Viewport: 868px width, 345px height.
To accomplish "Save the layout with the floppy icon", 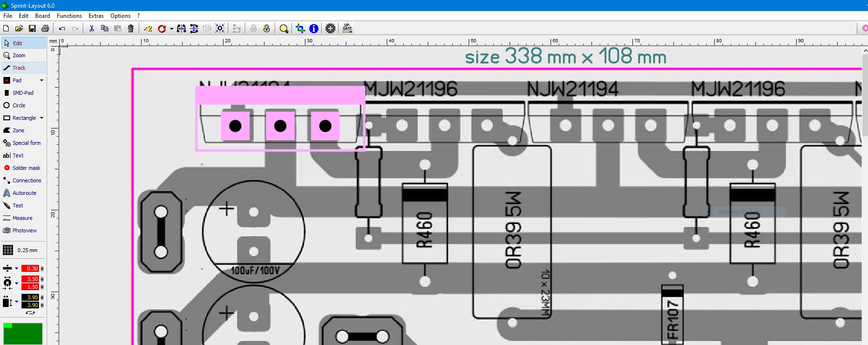I will pos(32,28).
